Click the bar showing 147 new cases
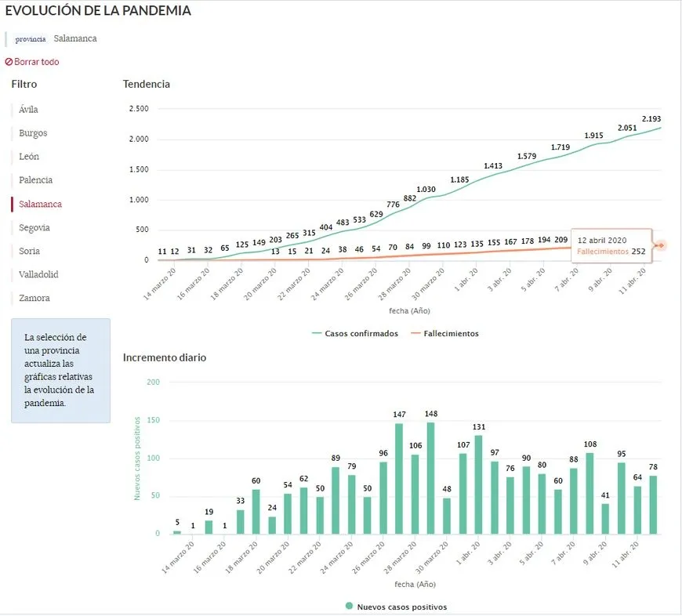This screenshot has width=682, height=616. pos(398,478)
